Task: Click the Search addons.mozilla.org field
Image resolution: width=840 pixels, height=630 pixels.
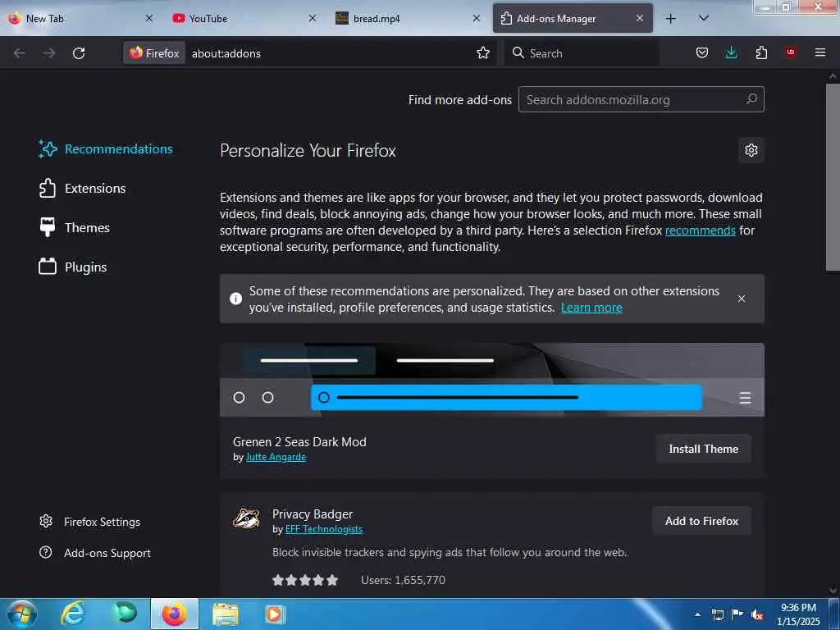Action: pos(641,99)
